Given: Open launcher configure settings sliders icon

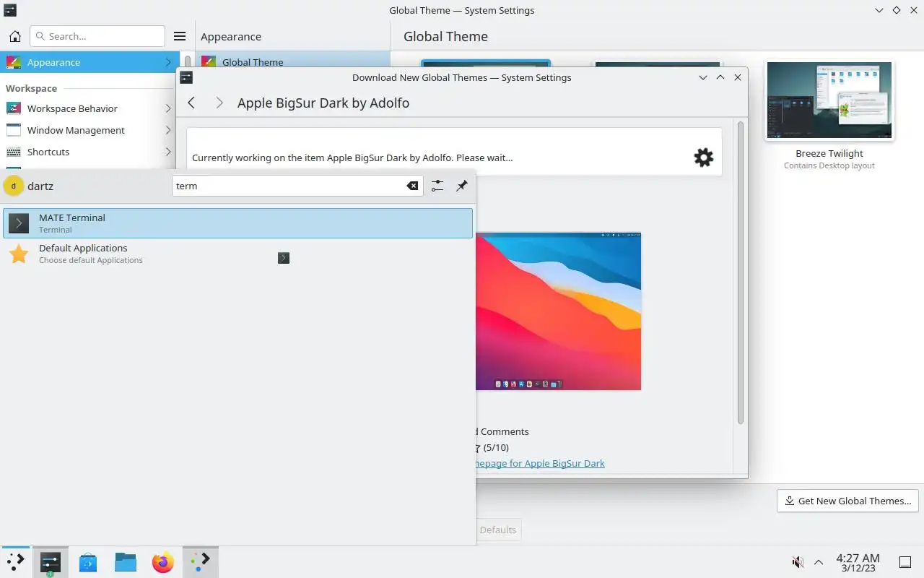Looking at the screenshot, I should click(x=437, y=186).
